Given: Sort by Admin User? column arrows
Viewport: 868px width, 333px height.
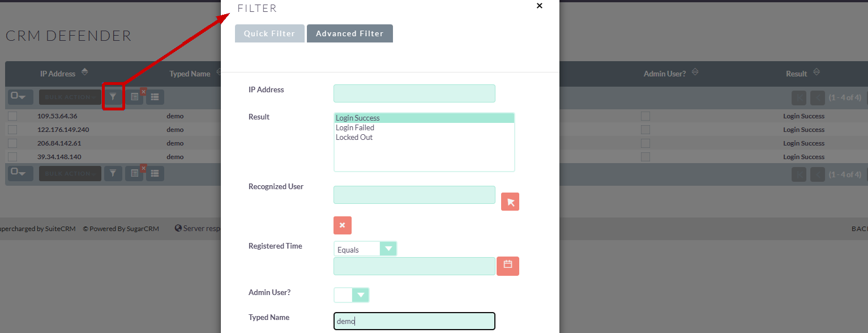Looking at the screenshot, I should pyautogui.click(x=695, y=72).
